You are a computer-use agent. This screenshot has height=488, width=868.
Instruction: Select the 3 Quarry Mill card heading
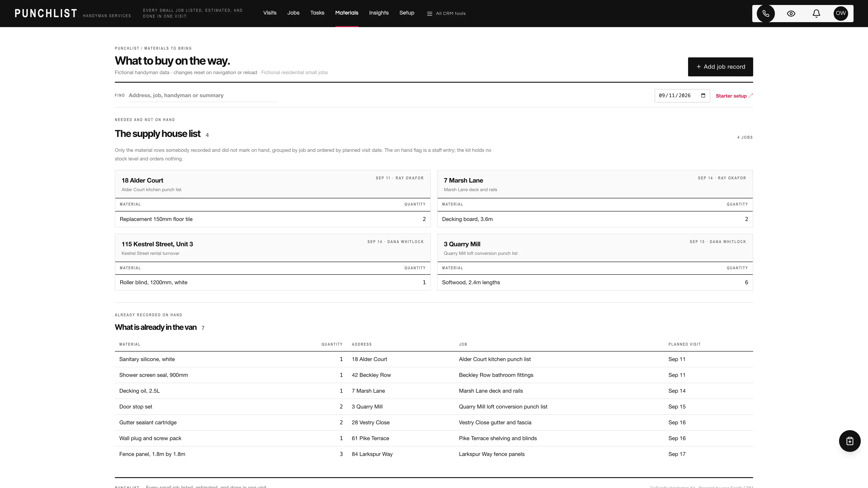click(x=462, y=244)
